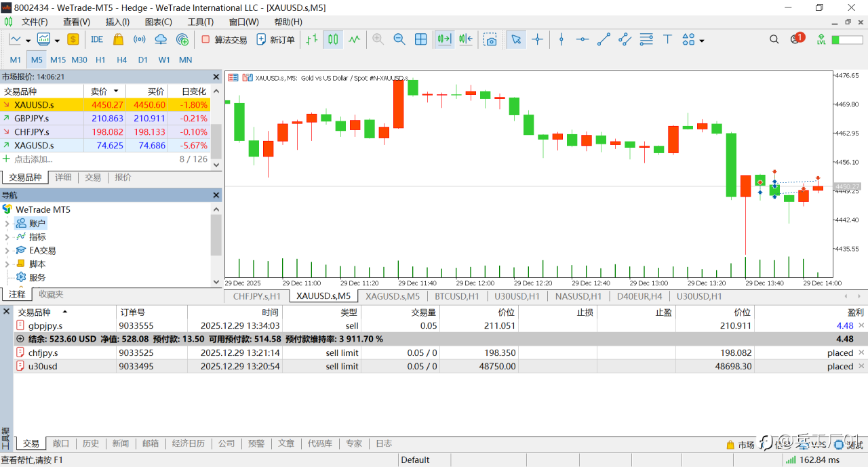Expand the 结余 balance summary row
Image resolution: width=868 pixels, height=467 pixels.
coord(20,339)
